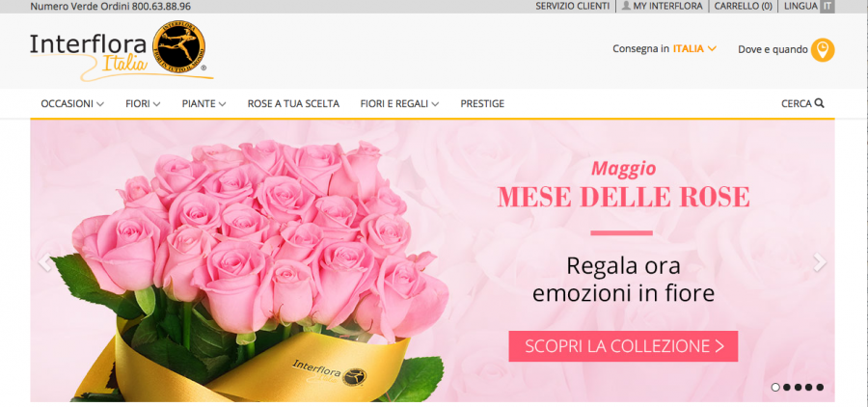Select the last carousel indicator dot
The width and height of the screenshot is (868, 407).
(x=820, y=387)
